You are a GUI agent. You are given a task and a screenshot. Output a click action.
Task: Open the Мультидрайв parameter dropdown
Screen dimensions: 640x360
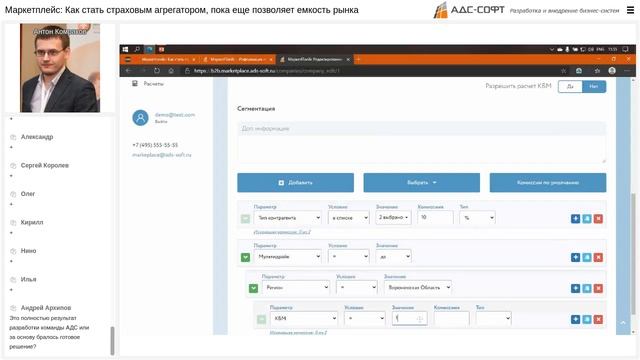pos(288,257)
